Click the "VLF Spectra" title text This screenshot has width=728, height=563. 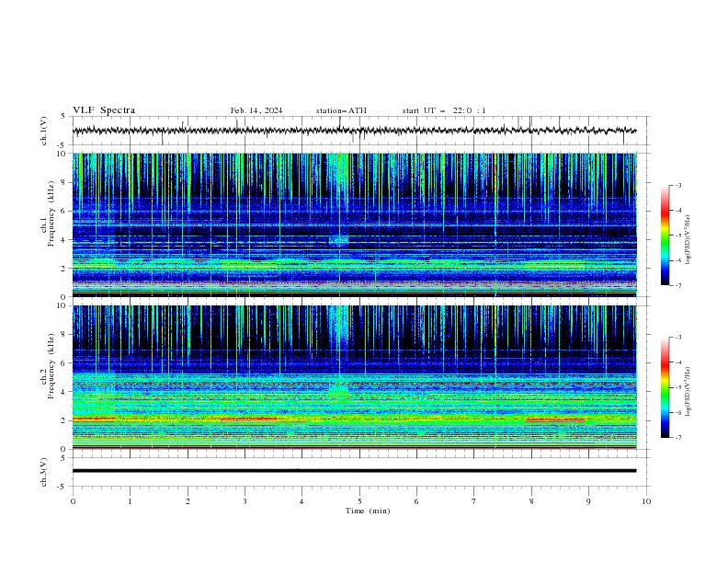click(104, 110)
